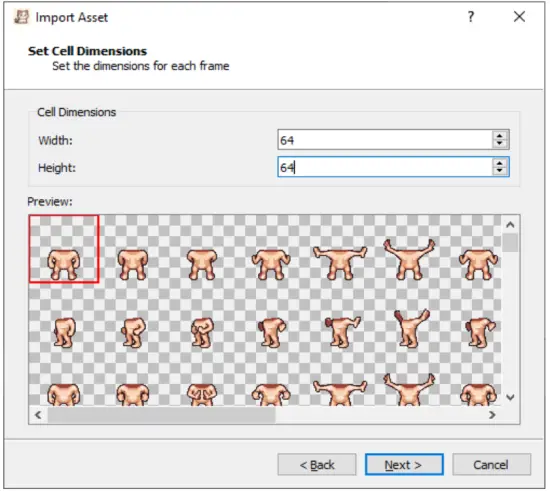550x491 pixels.
Task: Click the preview vertical scrollbar up arrow
Action: click(x=510, y=225)
